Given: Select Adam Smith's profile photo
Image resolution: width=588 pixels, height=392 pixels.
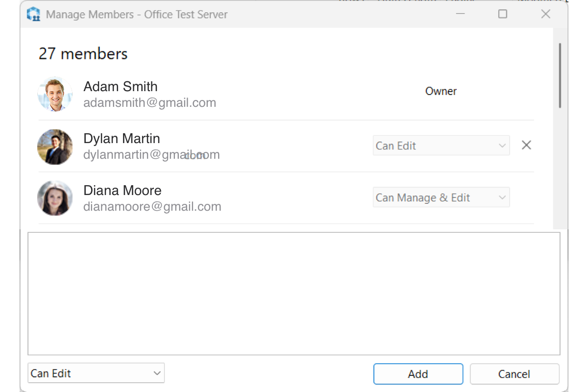Looking at the screenshot, I should click(x=55, y=94).
